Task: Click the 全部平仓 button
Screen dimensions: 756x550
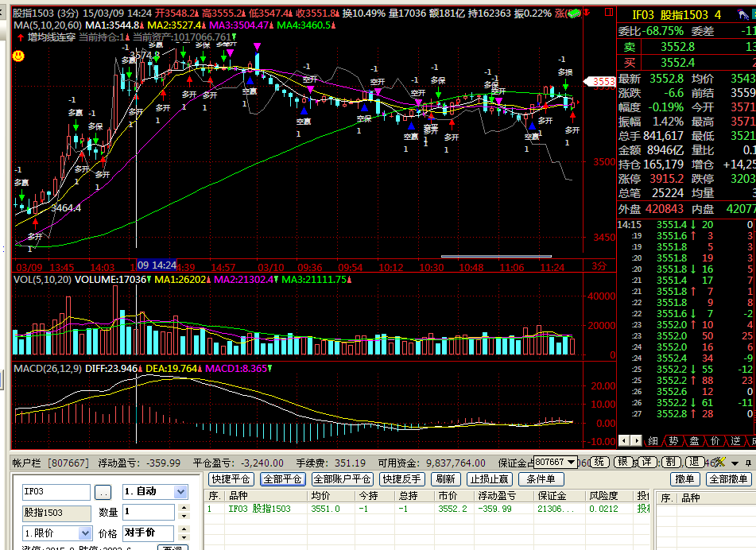Action: point(282,479)
